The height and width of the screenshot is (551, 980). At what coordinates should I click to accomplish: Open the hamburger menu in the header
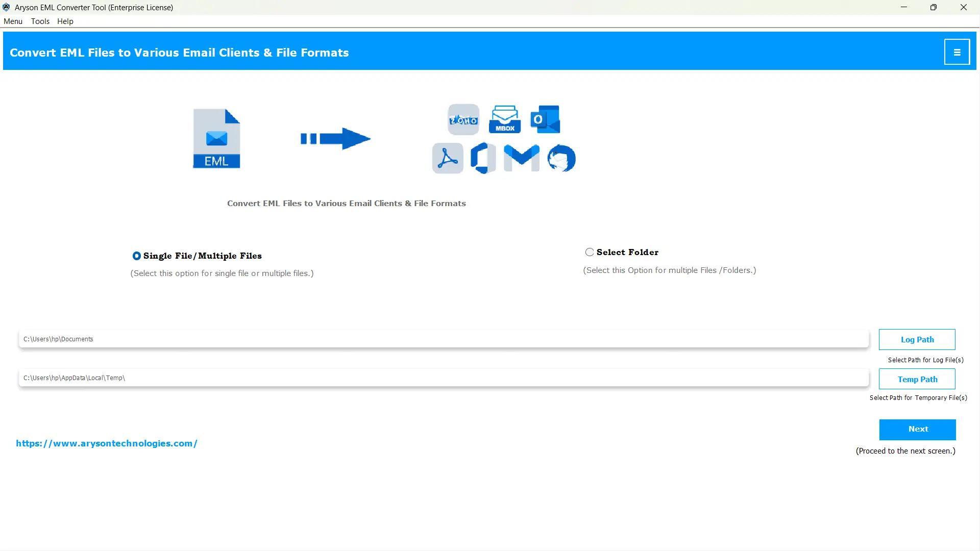(x=957, y=52)
